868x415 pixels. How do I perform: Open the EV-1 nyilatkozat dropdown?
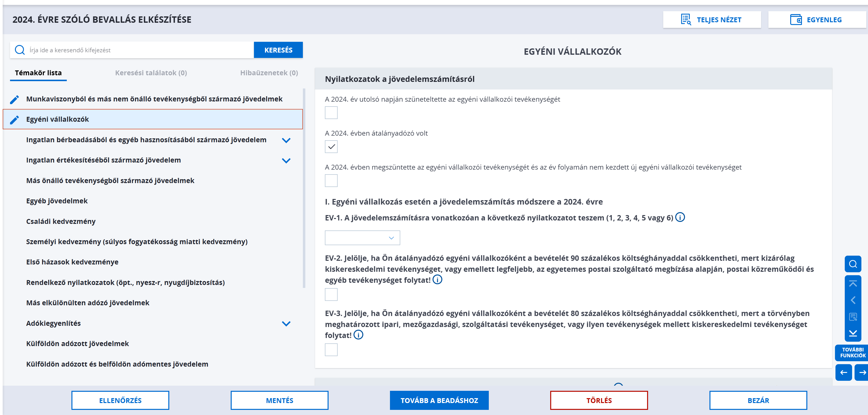click(362, 238)
